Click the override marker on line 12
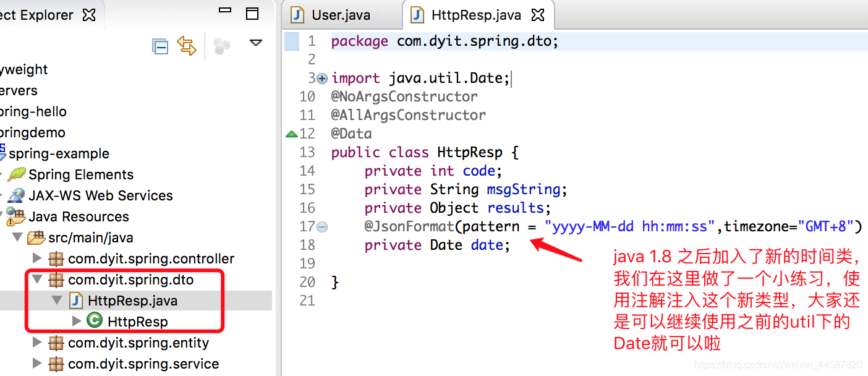The image size is (868, 376). [x=291, y=134]
